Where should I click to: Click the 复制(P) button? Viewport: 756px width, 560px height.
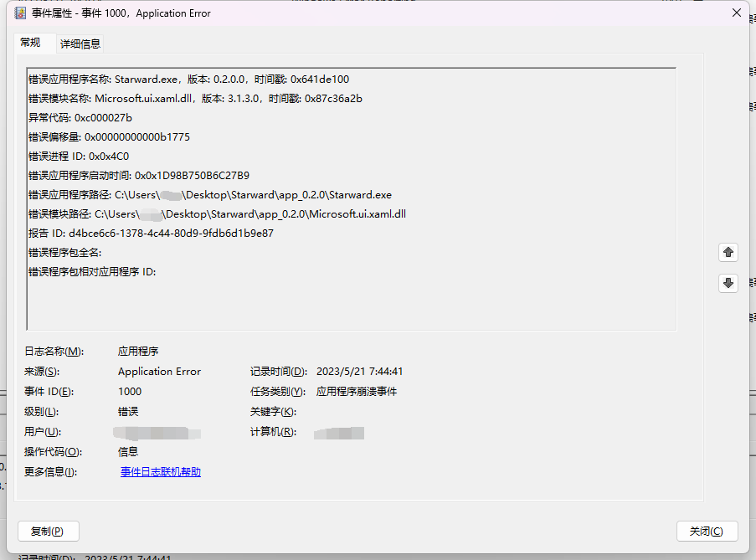click(48, 531)
